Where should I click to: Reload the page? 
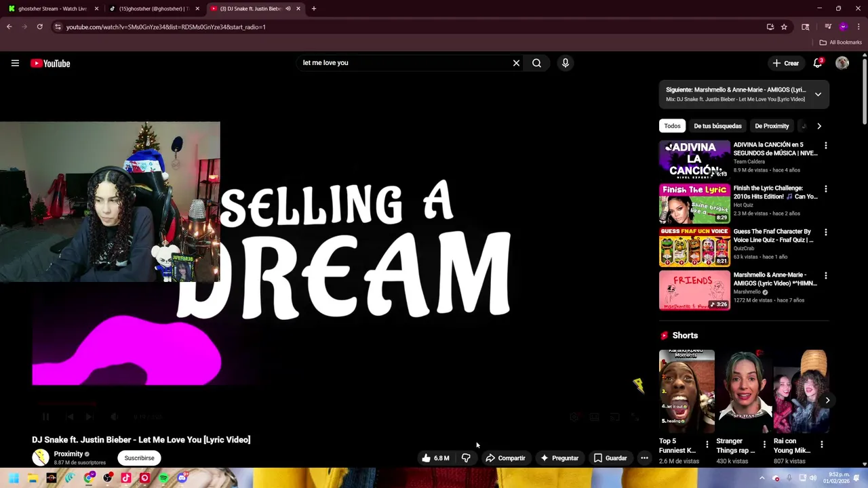40,27
